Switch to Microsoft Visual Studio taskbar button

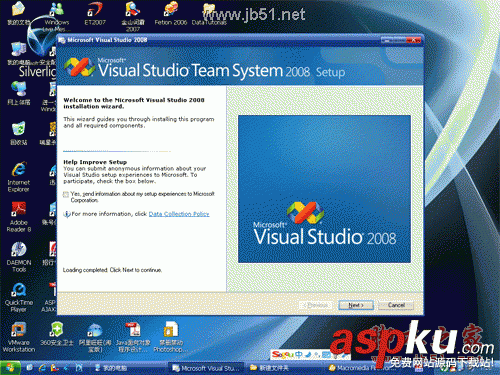(x=206, y=368)
